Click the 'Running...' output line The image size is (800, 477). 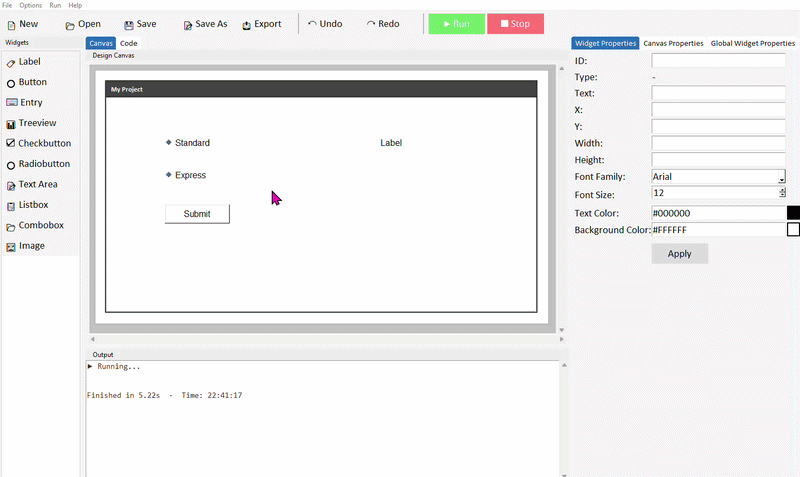[x=114, y=366]
